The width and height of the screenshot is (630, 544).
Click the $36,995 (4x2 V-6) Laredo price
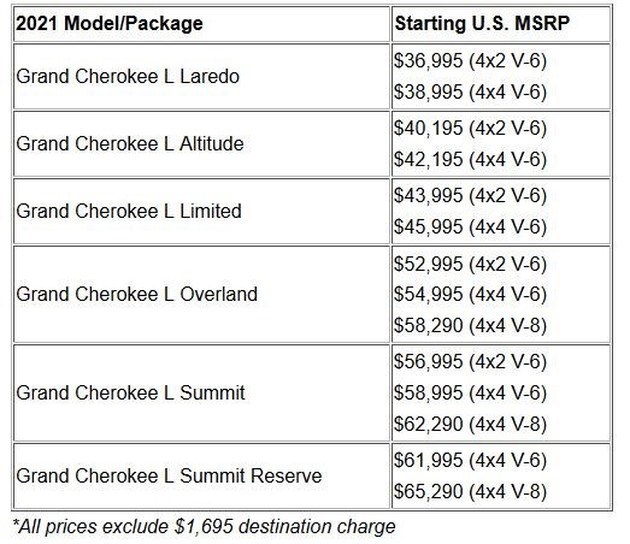click(470, 61)
